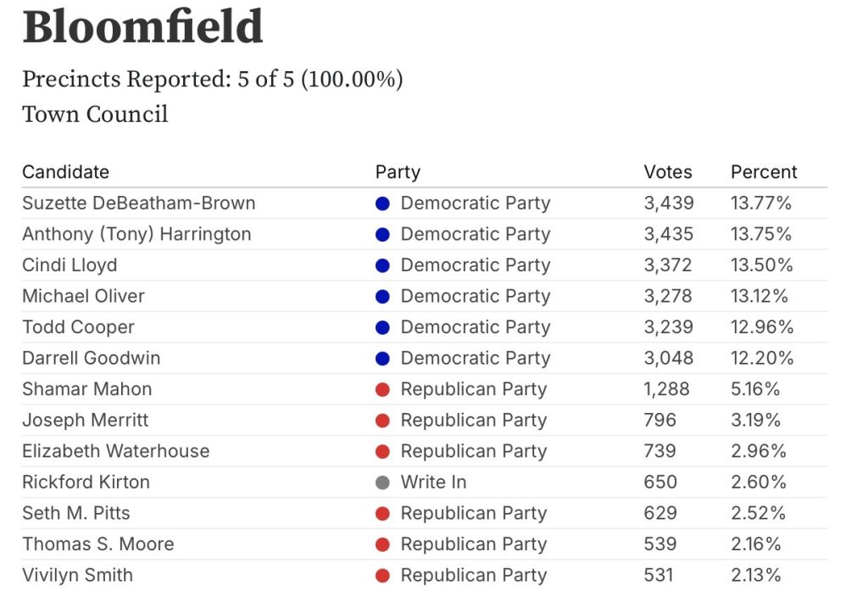Image resolution: width=868 pixels, height=613 pixels.
Task: Click the red party dot for Joseph Merritt
Action: (x=382, y=421)
